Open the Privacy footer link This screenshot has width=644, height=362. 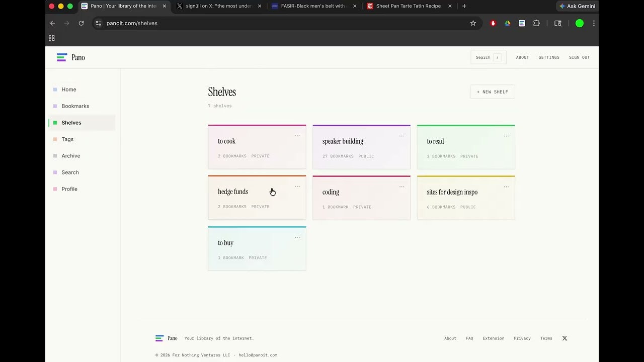point(522,338)
